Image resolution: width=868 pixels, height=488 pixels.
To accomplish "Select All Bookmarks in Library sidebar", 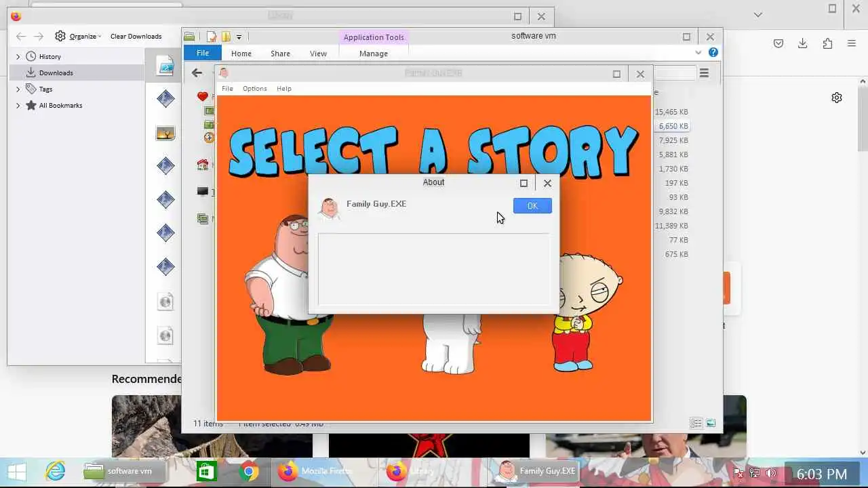I will [60, 106].
